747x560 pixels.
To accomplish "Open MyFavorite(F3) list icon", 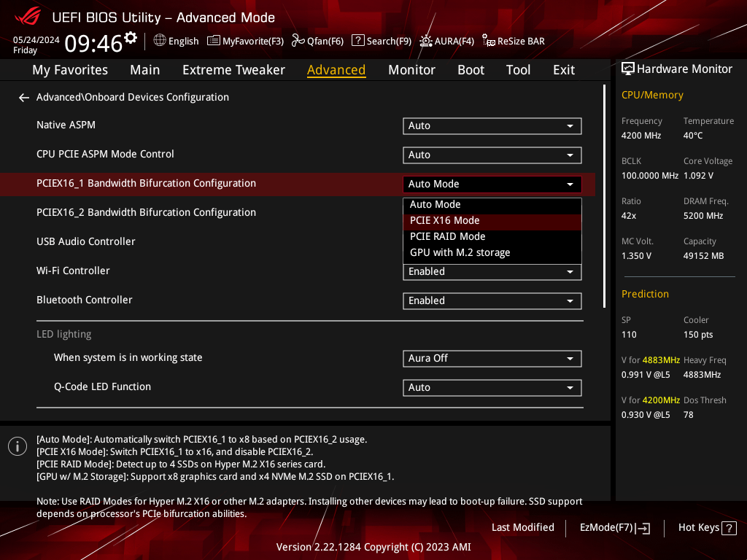I will coord(214,41).
